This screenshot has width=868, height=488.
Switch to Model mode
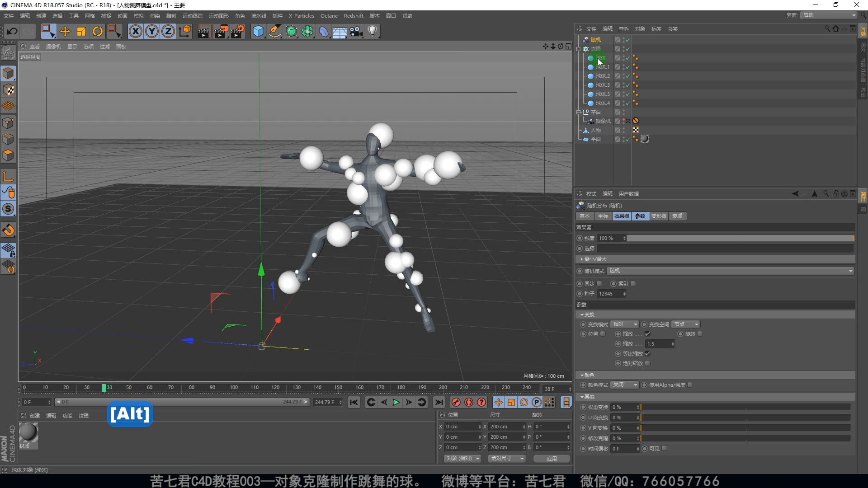tap(8, 73)
